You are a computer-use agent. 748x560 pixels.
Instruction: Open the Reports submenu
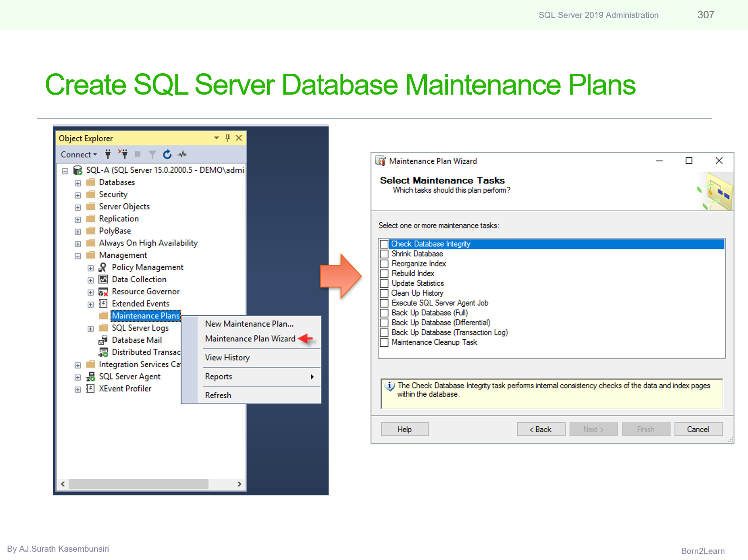point(218,376)
